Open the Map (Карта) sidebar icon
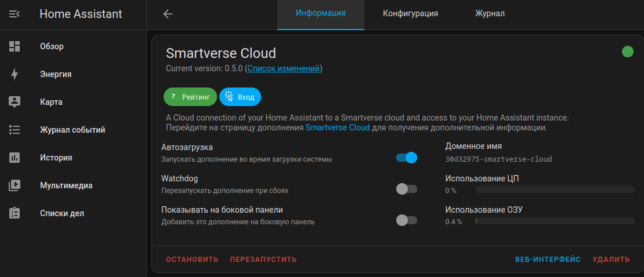 point(15,102)
